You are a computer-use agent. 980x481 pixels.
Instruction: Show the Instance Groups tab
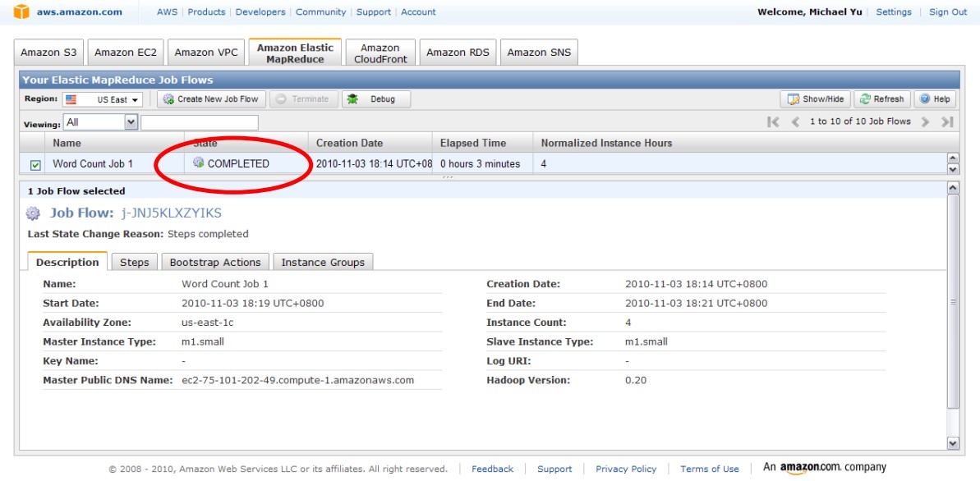pos(323,262)
